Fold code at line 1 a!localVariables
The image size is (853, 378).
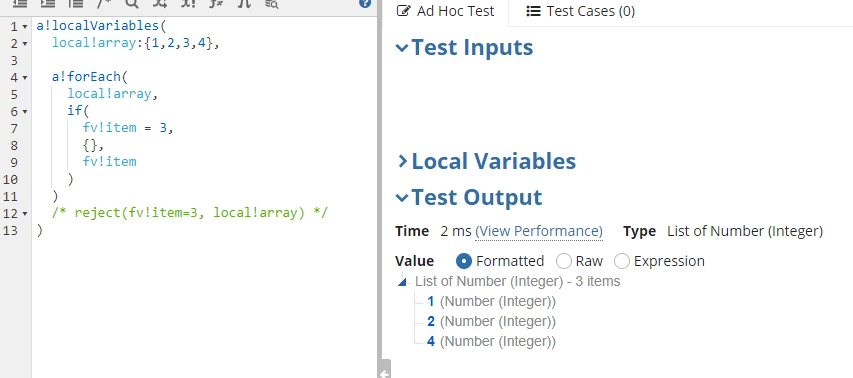point(25,27)
